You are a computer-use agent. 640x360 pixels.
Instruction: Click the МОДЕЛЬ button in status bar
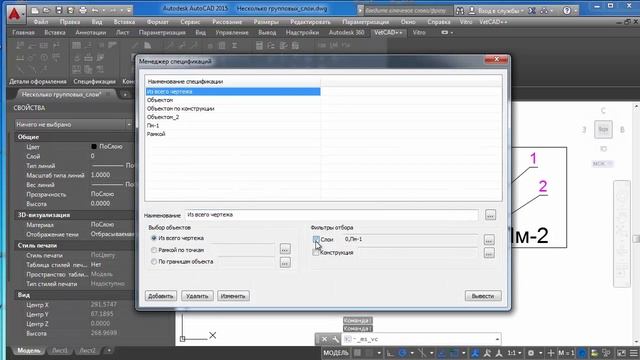pos(336,353)
